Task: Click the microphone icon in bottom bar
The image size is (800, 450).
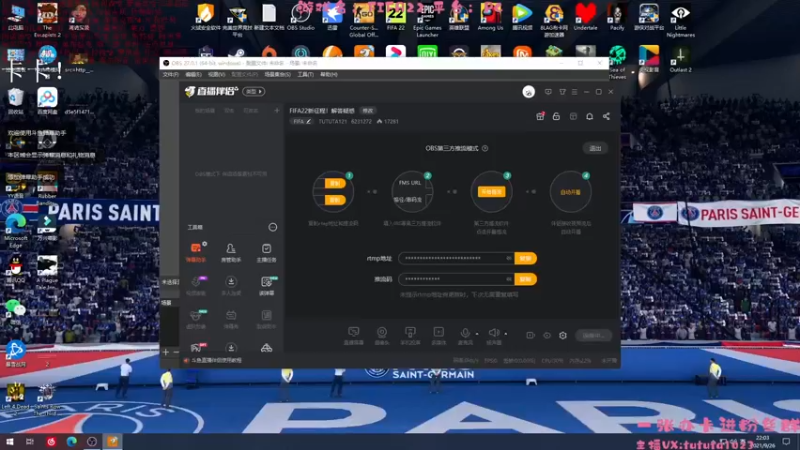Action: [465, 335]
